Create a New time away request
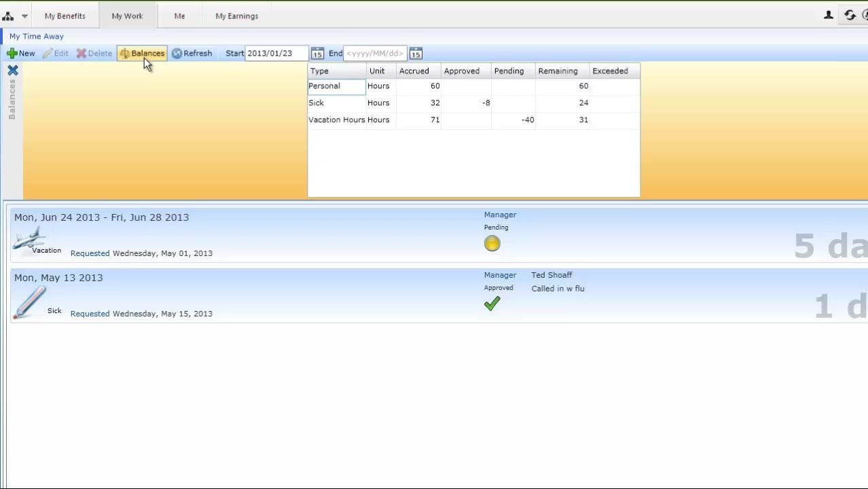This screenshot has width=868, height=489. [21, 53]
